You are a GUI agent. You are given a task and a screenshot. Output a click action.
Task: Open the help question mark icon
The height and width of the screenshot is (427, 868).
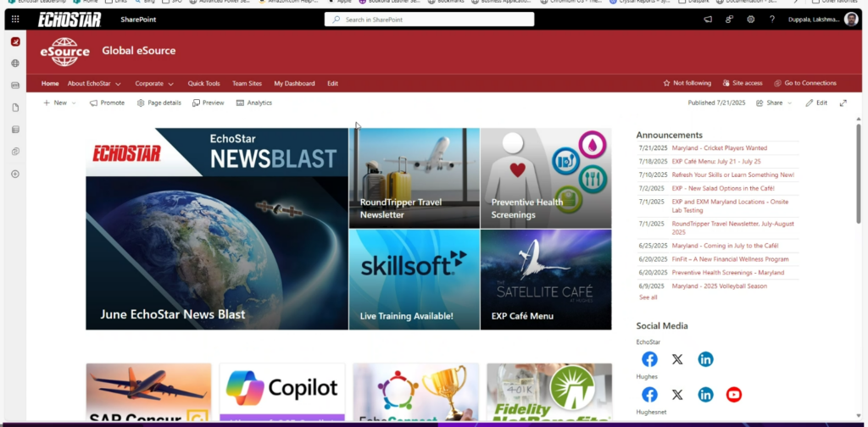(x=771, y=19)
